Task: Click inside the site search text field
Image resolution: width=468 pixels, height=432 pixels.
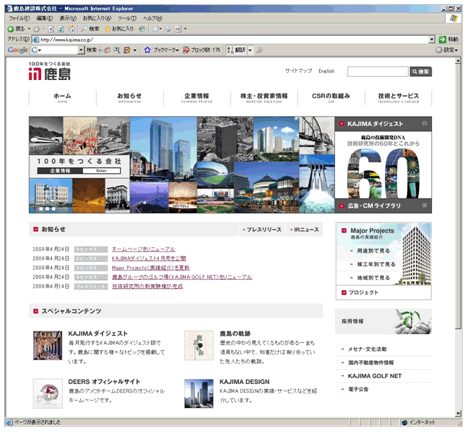Action: tap(378, 71)
